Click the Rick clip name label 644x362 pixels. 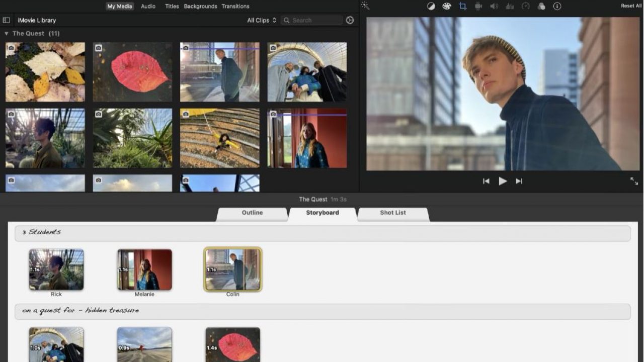pyautogui.click(x=56, y=294)
